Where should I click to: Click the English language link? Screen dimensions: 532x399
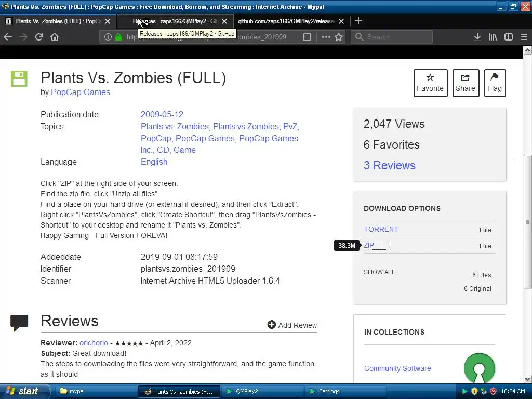click(x=154, y=162)
